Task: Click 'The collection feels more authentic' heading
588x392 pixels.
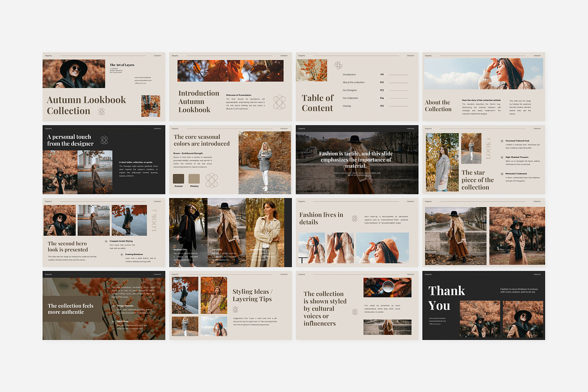Action: pyautogui.click(x=71, y=309)
